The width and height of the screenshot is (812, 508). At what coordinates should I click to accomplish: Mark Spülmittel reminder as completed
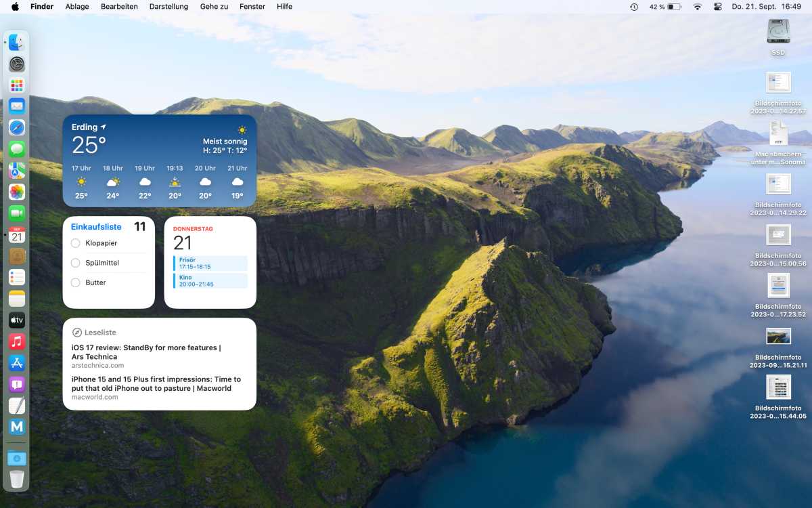tap(76, 263)
